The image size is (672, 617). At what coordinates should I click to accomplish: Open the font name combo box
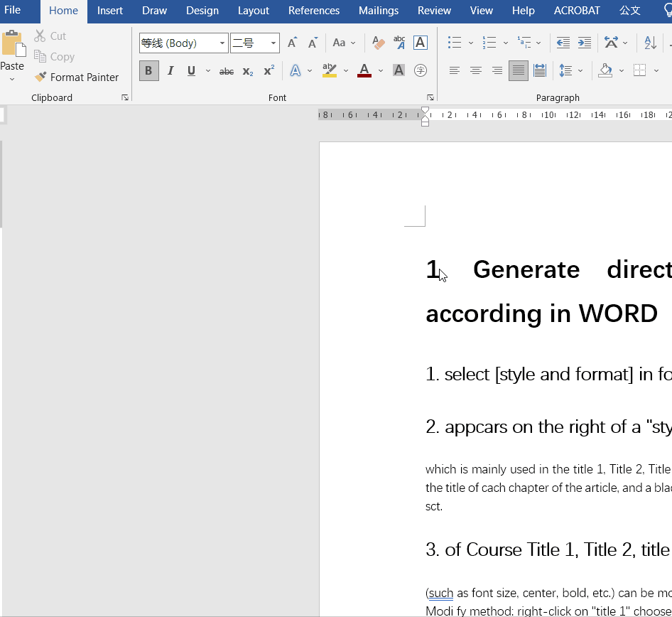pyautogui.click(x=183, y=43)
